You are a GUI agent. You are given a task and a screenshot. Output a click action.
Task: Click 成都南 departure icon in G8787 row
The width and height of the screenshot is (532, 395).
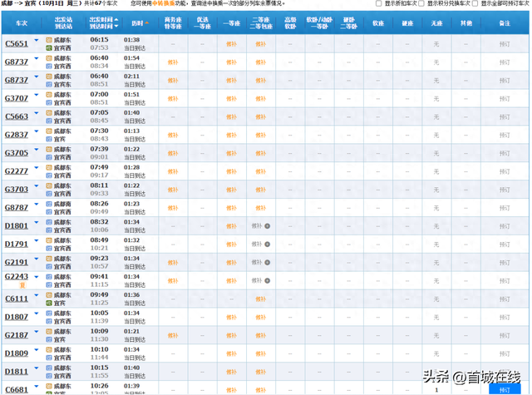(49, 204)
